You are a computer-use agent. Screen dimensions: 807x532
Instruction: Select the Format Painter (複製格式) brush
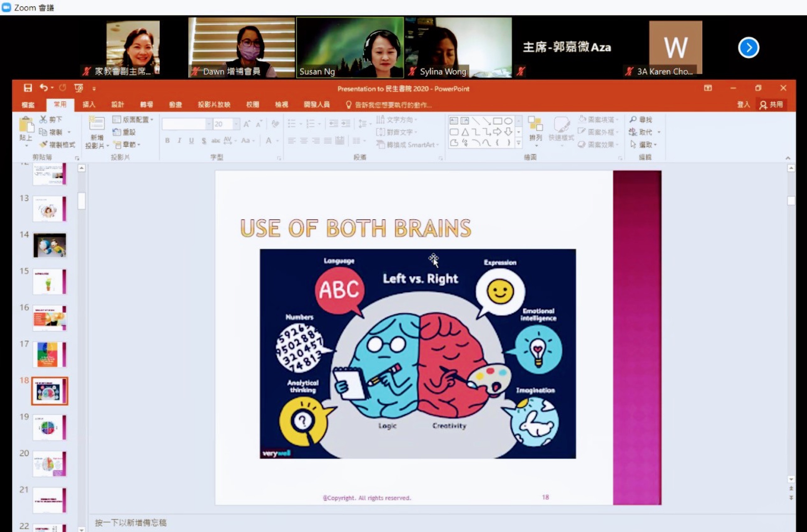pyautogui.click(x=57, y=145)
